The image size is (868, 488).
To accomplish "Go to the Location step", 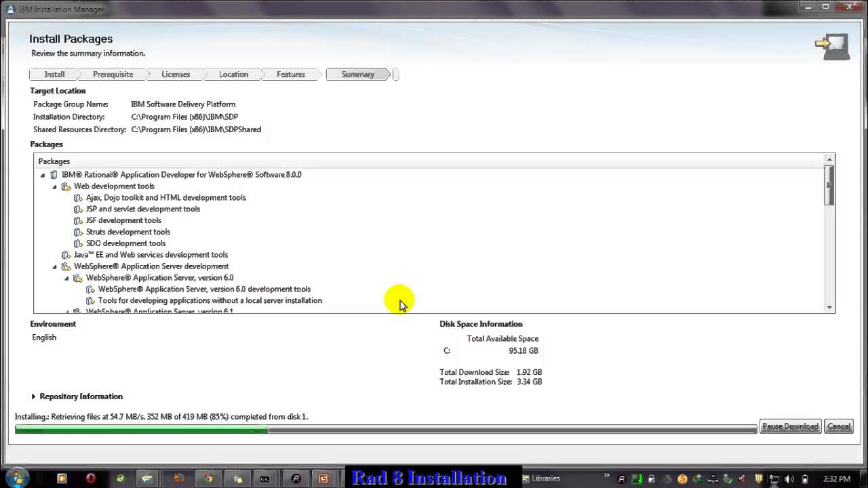I will click(x=233, y=75).
